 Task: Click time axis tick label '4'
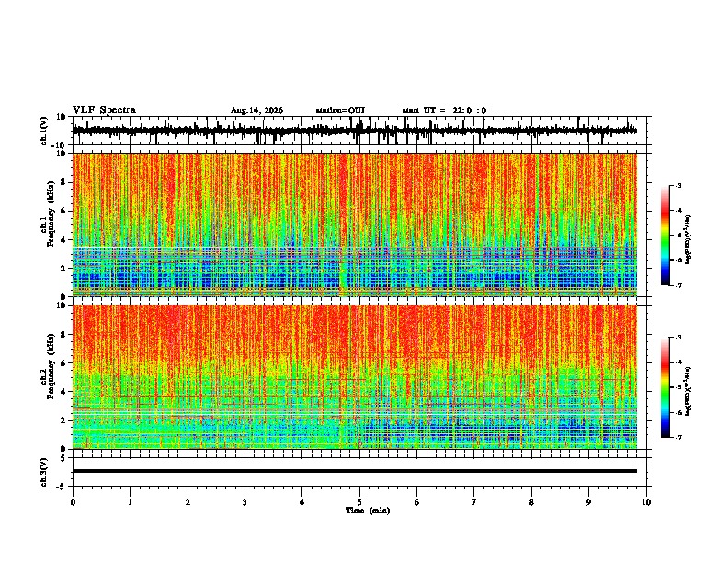[x=301, y=502]
